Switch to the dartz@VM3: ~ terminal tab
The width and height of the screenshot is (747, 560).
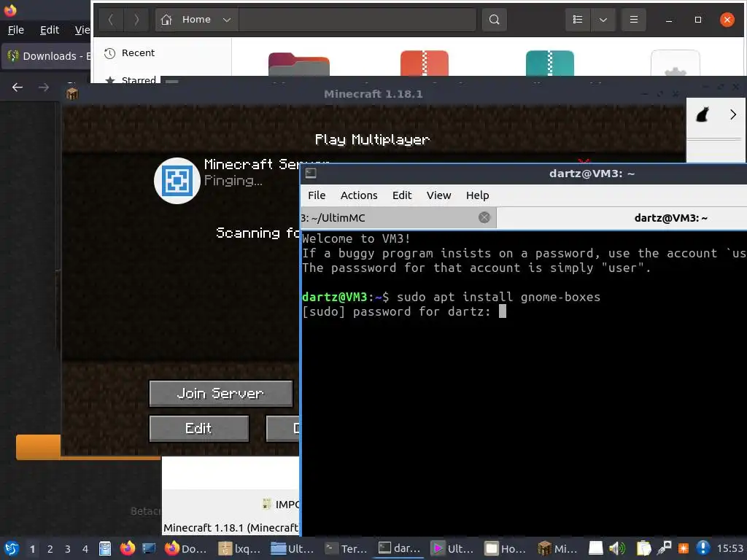tap(622, 217)
